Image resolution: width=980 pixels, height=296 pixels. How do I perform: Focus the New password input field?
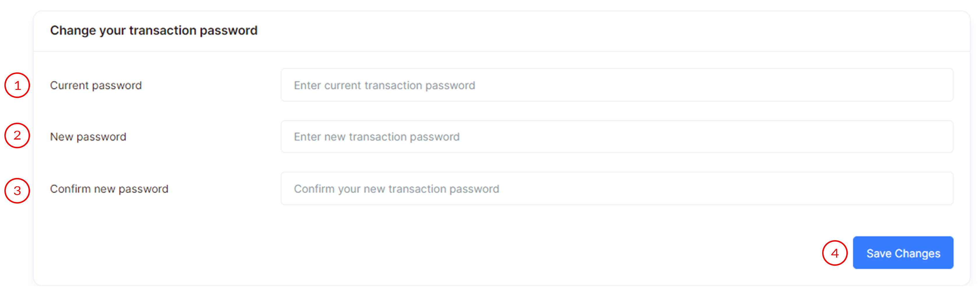(x=616, y=137)
